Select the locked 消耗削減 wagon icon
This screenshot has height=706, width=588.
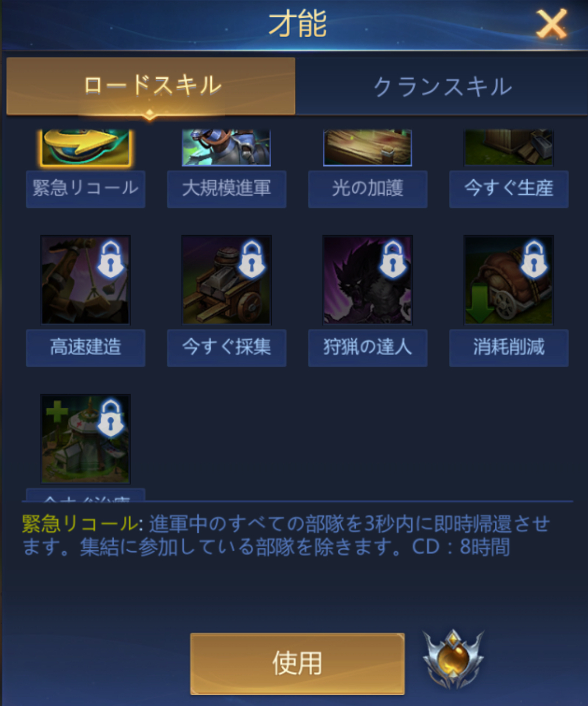[509, 280]
